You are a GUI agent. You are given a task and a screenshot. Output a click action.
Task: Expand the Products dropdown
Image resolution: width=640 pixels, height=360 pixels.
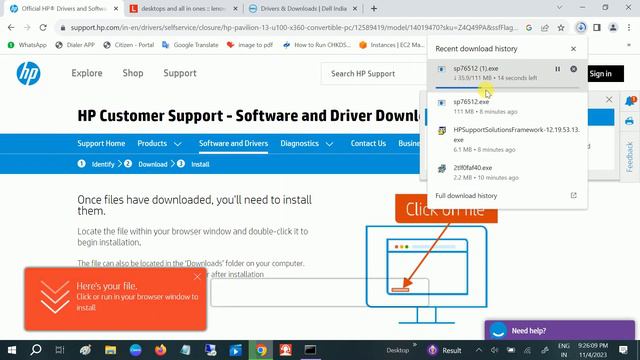tap(159, 143)
